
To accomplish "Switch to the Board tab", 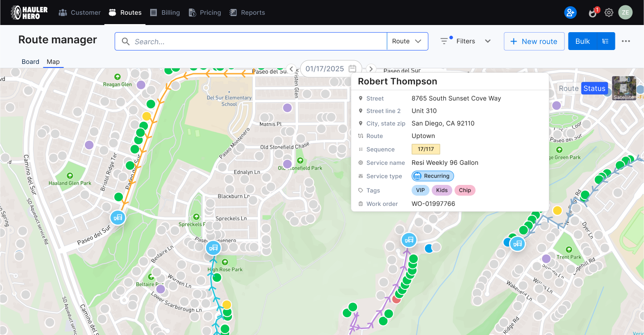I will [x=30, y=62].
